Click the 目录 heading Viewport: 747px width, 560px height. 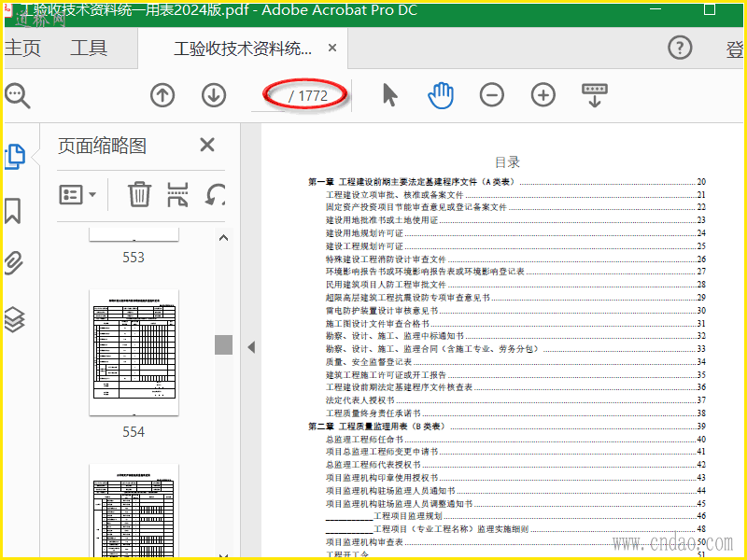pyautogui.click(x=507, y=162)
